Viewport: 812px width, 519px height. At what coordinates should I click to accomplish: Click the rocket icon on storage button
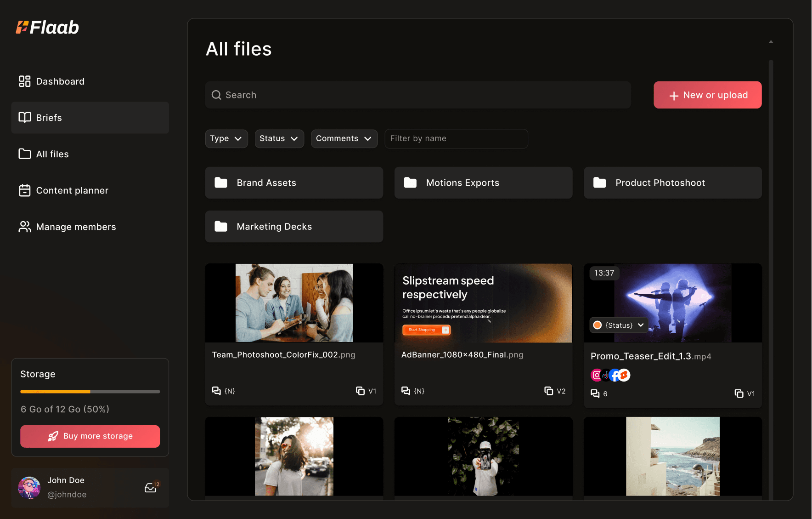[x=53, y=436]
